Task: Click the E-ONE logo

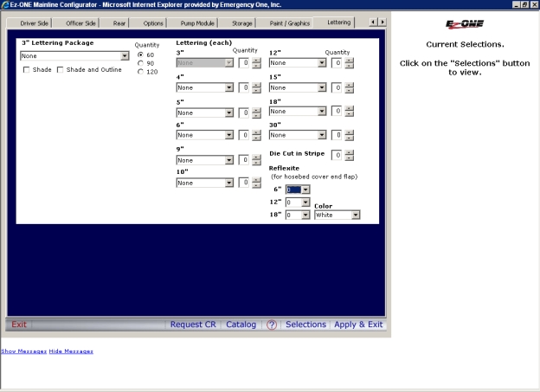Action: (465, 24)
